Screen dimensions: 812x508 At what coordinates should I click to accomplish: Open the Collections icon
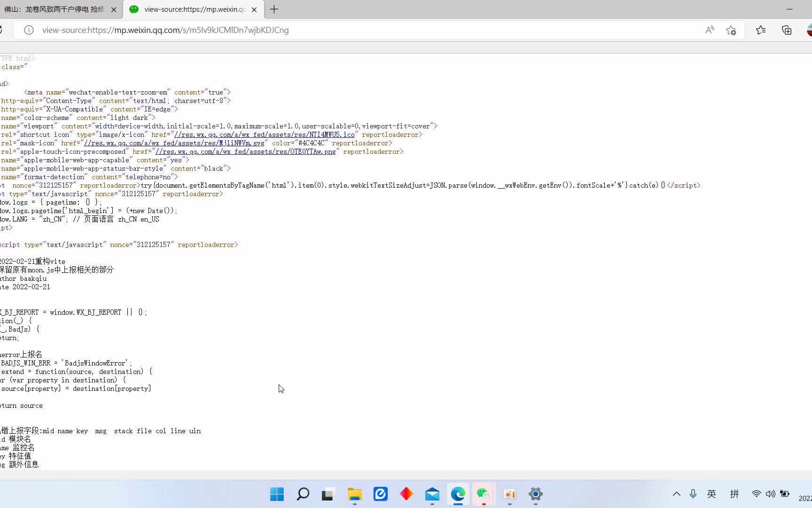coord(787,30)
